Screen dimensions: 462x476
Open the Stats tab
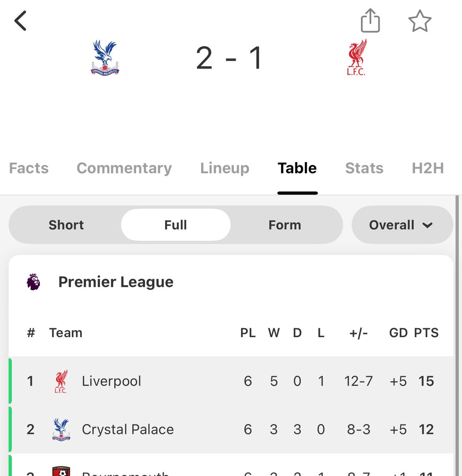(364, 168)
